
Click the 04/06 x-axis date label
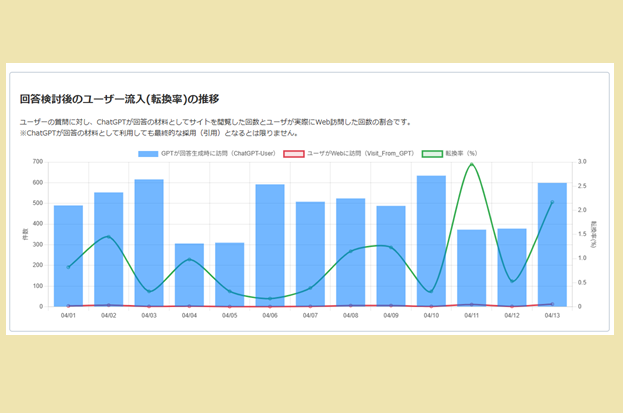(x=270, y=316)
